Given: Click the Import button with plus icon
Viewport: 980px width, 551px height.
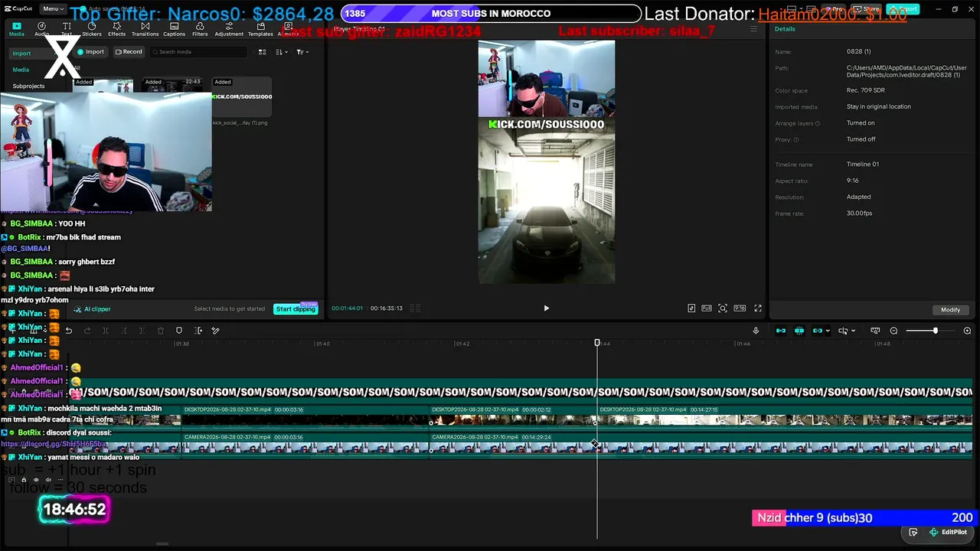Looking at the screenshot, I should click(x=91, y=52).
